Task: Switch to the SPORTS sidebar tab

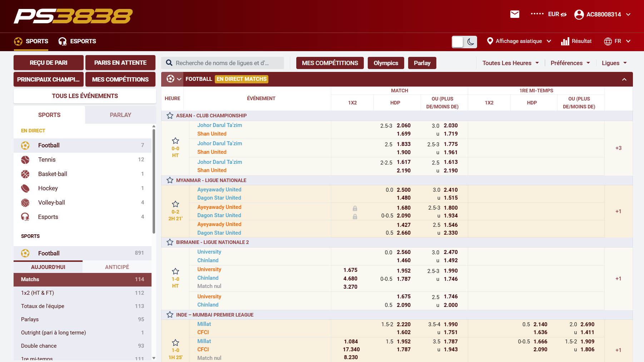Action: (49, 115)
